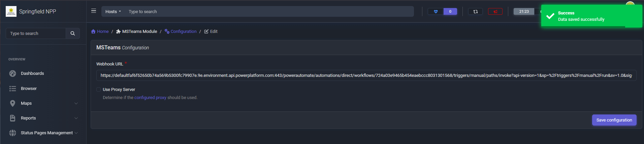Image resolution: width=644 pixels, height=144 pixels.
Task: Open the Browser menu item
Action: [x=29, y=89]
